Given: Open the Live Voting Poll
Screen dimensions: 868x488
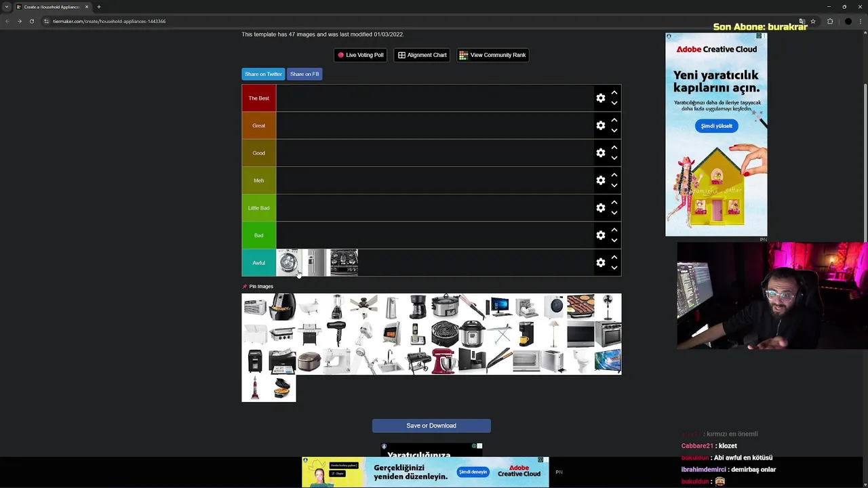Looking at the screenshot, I should coord(360,55).
